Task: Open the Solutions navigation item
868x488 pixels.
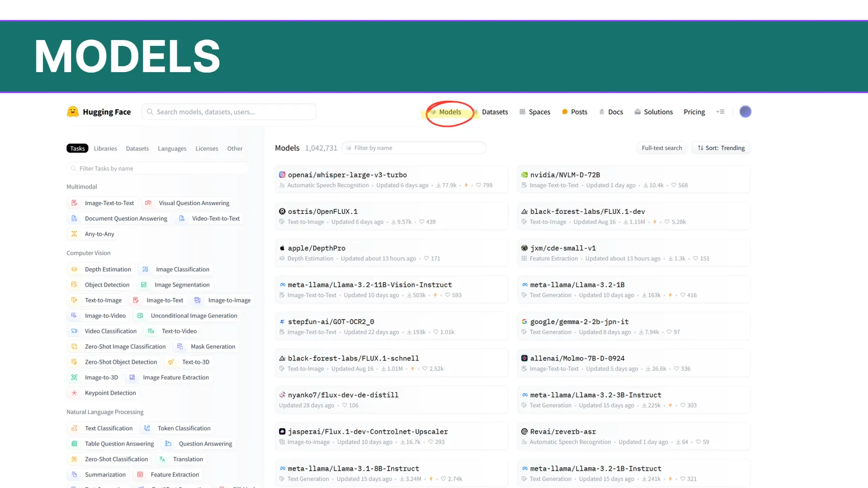Action: pos(653,112)
